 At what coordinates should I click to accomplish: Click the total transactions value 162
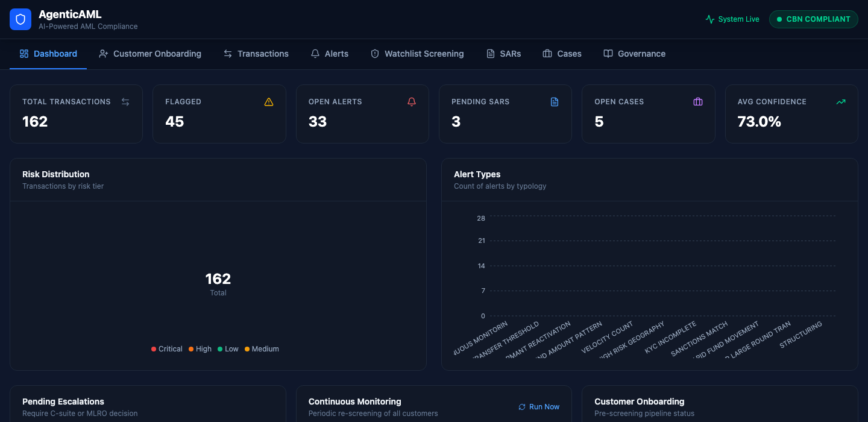point(35,122)
